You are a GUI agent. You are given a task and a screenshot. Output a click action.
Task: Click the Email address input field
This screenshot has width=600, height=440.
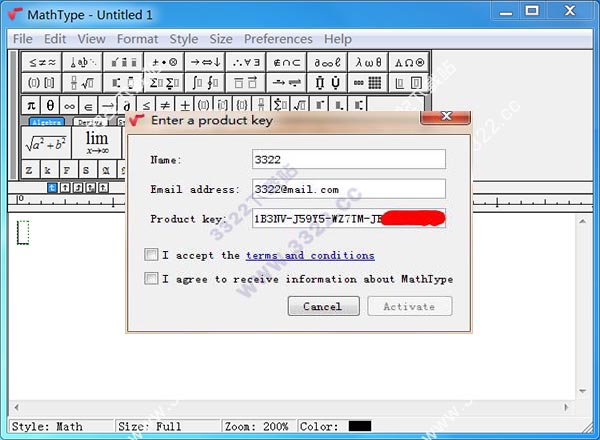[x=349, y=189]
